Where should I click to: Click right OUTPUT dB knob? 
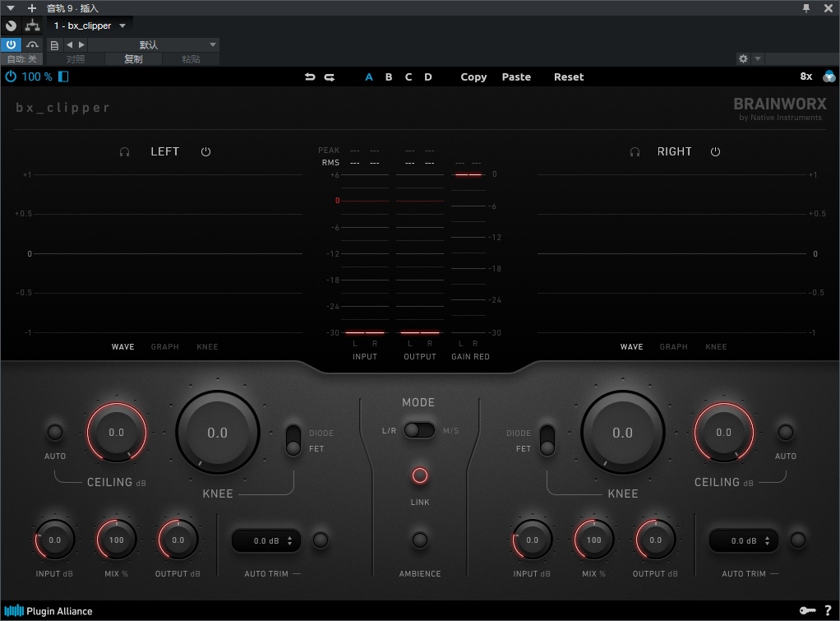pos(655,540)
